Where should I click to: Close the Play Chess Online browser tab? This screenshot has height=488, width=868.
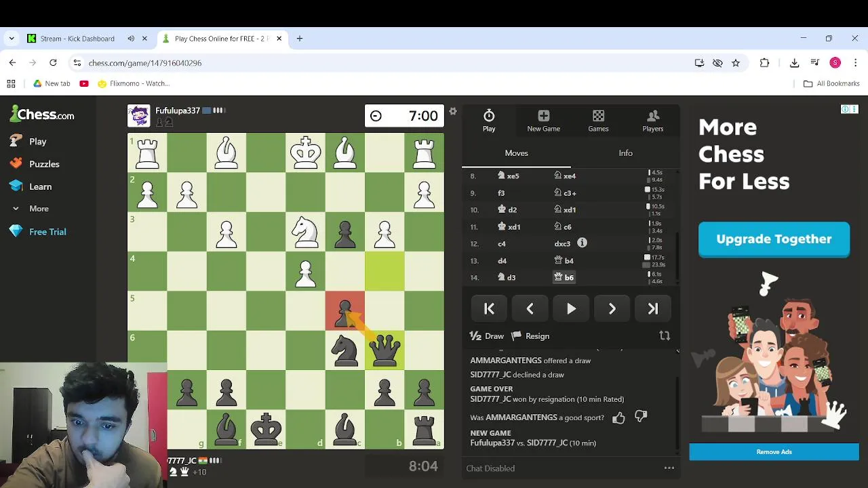279,39
